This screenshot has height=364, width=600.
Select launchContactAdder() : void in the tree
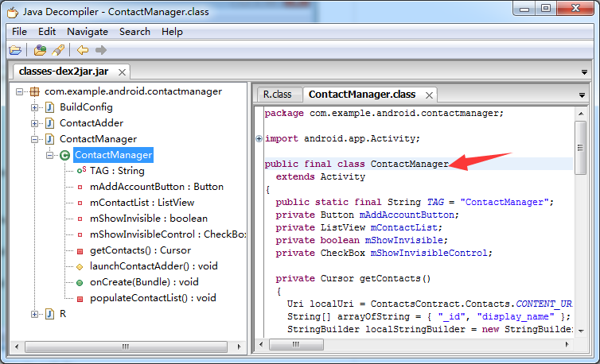coord(154,266)
